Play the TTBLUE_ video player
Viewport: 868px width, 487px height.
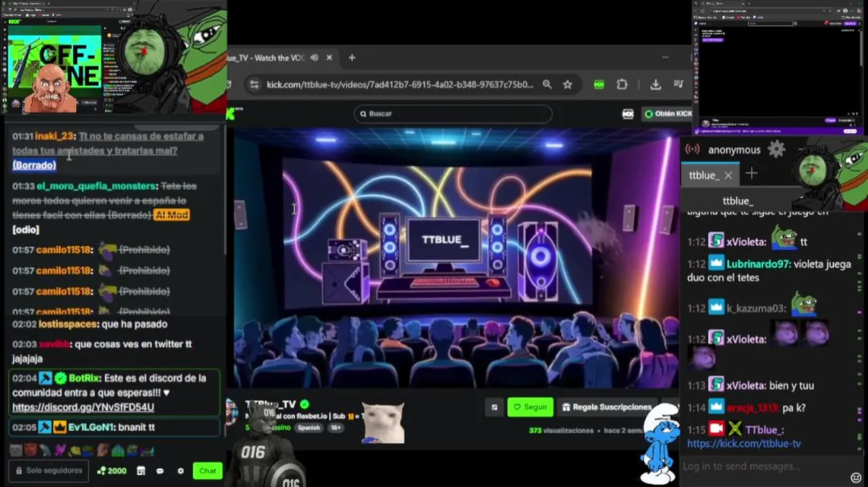(x=456, y=258)
